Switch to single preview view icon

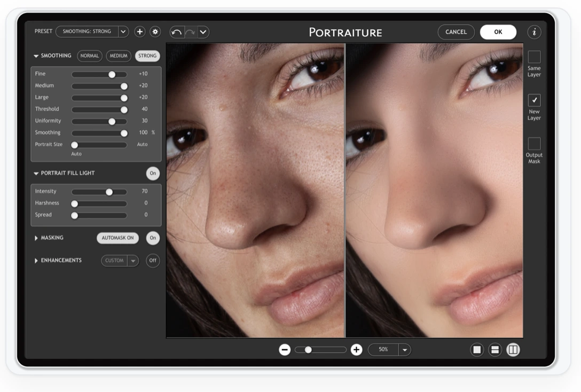click(477, 350)
